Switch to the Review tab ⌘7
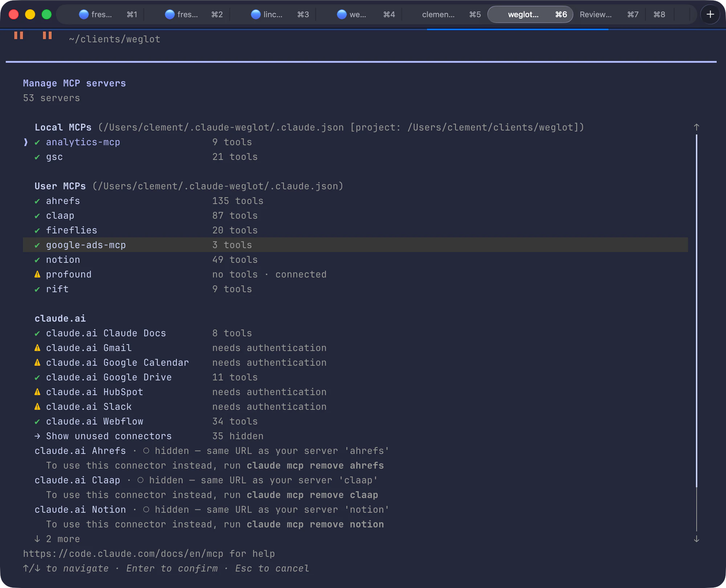Screen dimensions: 726x588 pos(609,15)
